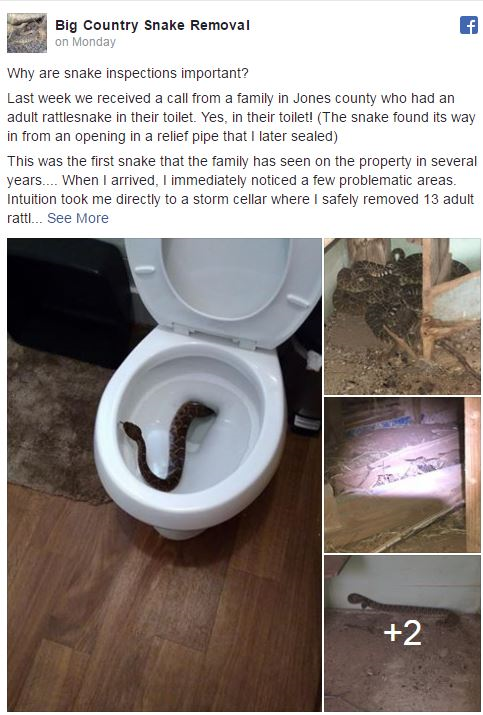The height and width of the screenshot is (715, 483).
Task: Open the Big Country Snake Removal page name
Action: [152, 25]
